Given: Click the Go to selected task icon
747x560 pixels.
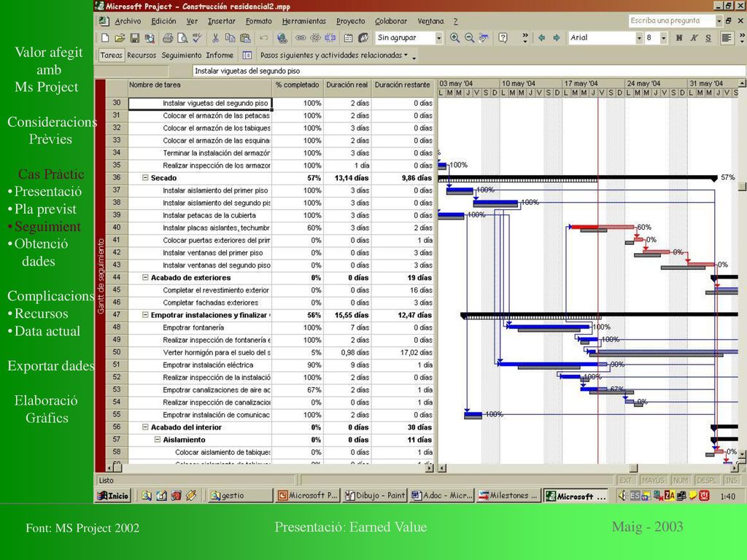Looking at the screenshot, I should [x=484, y=38].
